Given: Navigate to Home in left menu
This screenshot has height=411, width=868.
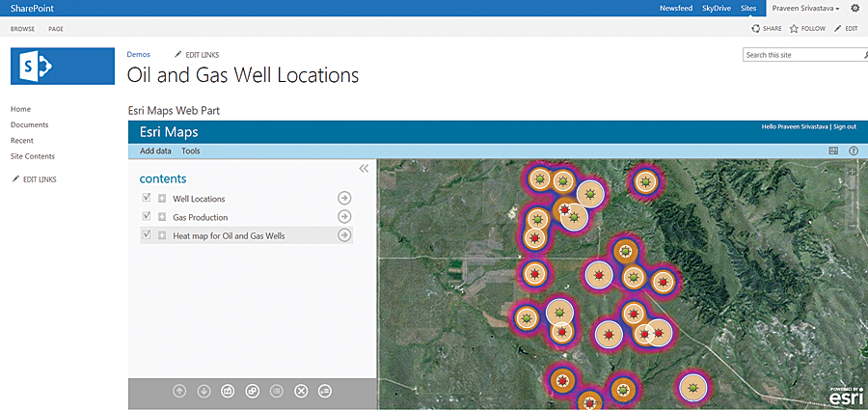Looking at the screenshot, I should point(21,109).
